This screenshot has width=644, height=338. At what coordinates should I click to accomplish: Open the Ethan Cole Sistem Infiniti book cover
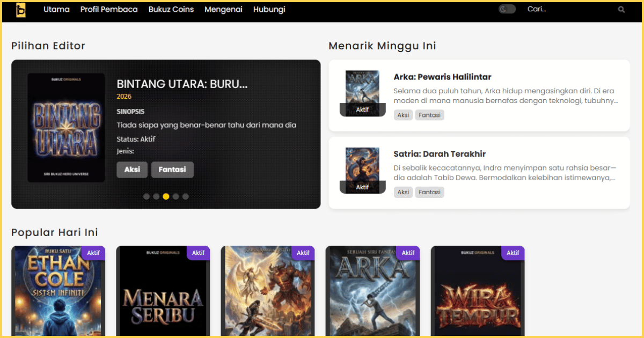(58, 291)
